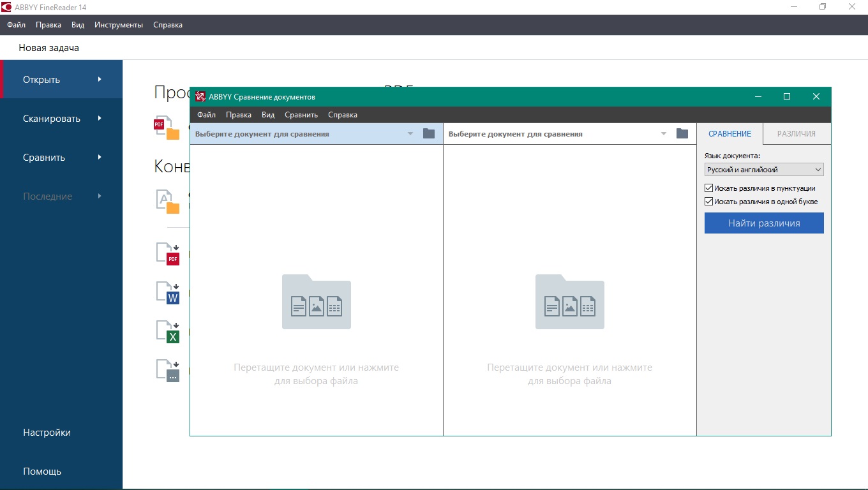Viewport: 868px width, 490px height.
Task: Click the convert to Excel icon
Action: tap(168, 332)
